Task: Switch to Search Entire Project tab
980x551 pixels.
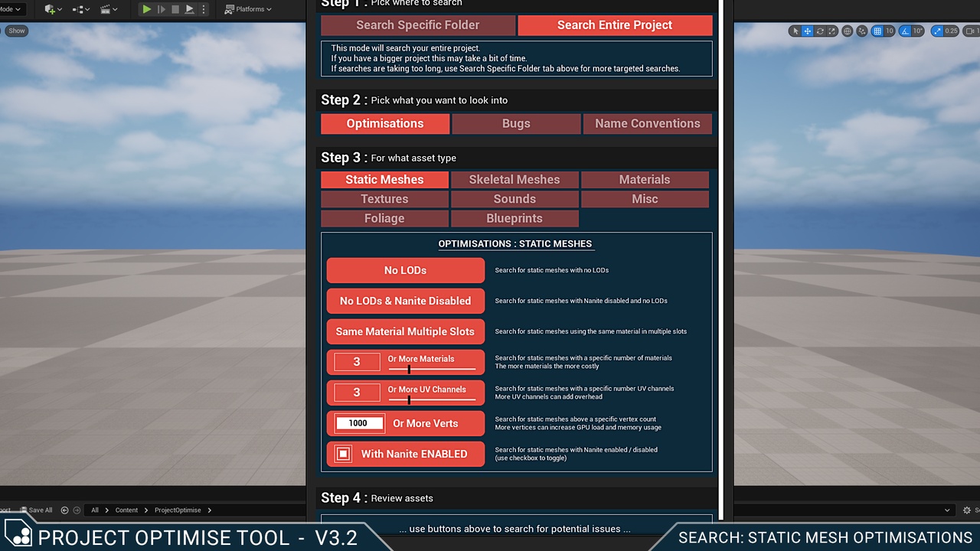Action: coord(615,25)
